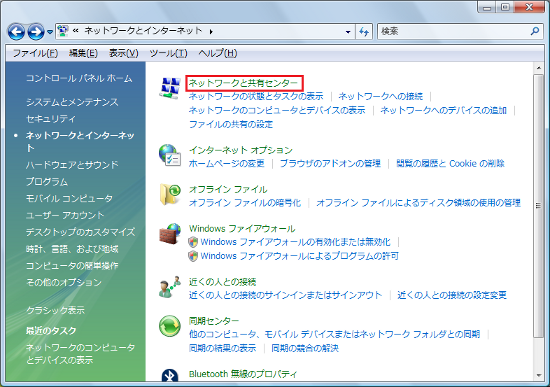
Task: Click the 近くの人との接続 people icon
Action: [x=170, y=287]
